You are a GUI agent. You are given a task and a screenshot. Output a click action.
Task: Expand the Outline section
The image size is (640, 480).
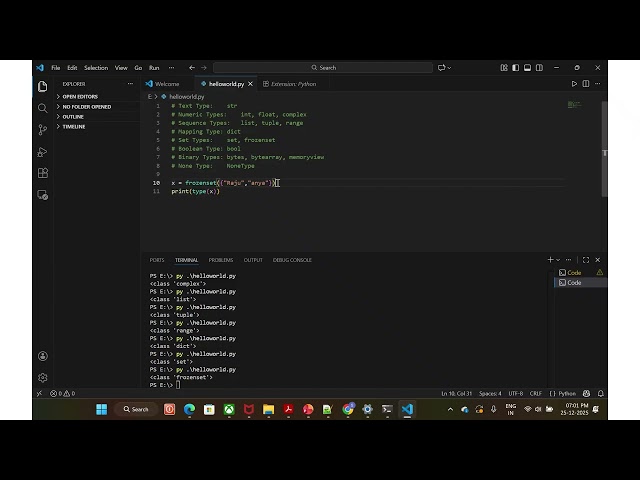[x=98, y=117]
